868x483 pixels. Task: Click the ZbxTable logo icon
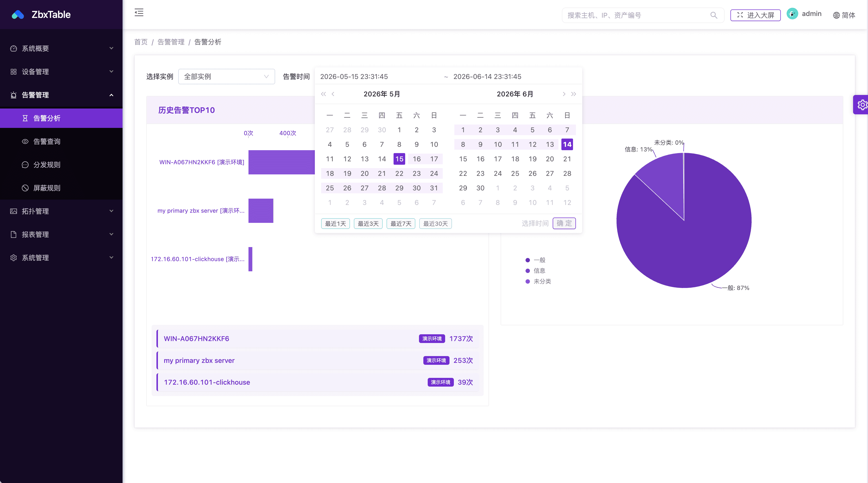(x=17, y=15)
